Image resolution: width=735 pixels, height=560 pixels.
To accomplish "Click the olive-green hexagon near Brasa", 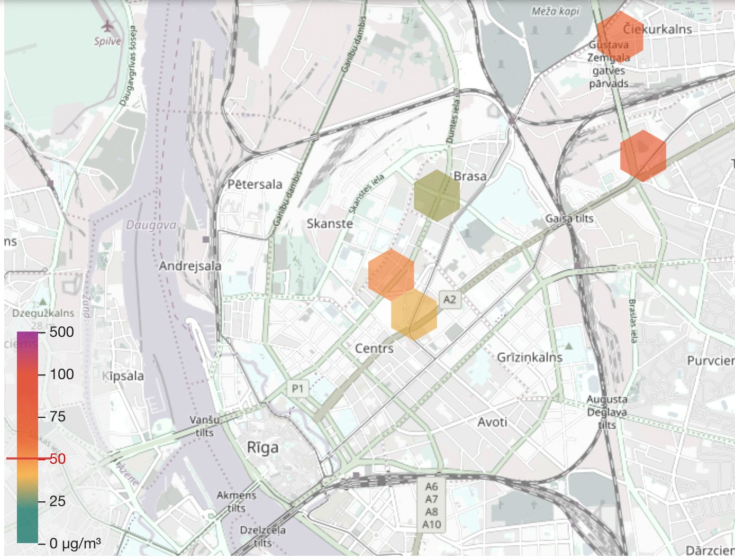I will 437,196.
